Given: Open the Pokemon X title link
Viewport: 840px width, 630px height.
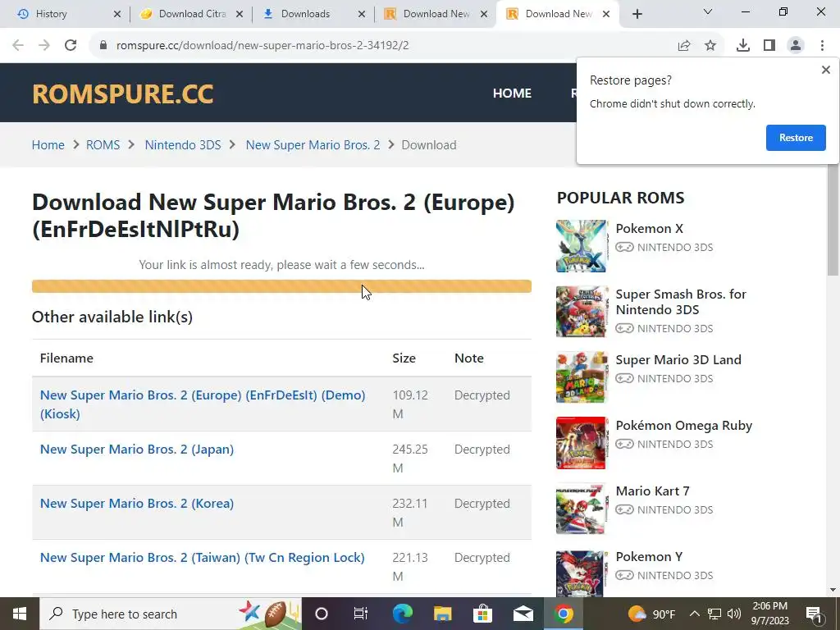Looking at the screenshot, I should tap(650, 229).
